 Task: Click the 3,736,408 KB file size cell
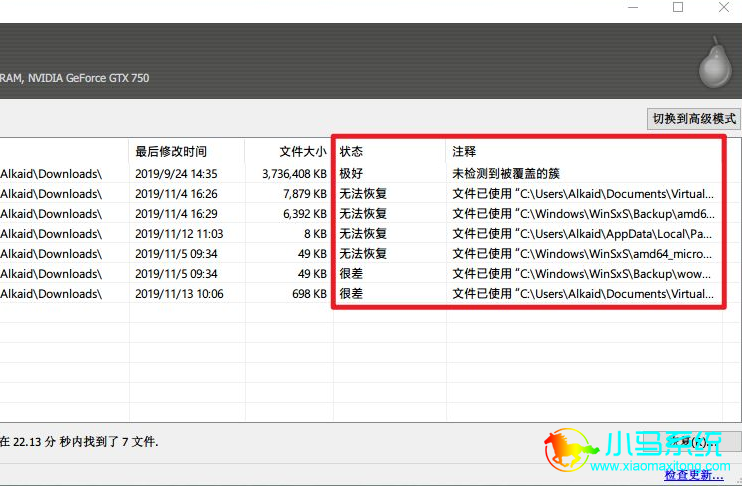coord(294,174)
